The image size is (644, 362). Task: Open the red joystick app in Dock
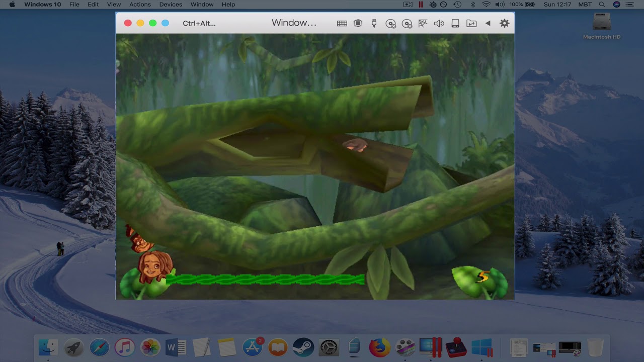pyautogui.click(x=456, y=347)
